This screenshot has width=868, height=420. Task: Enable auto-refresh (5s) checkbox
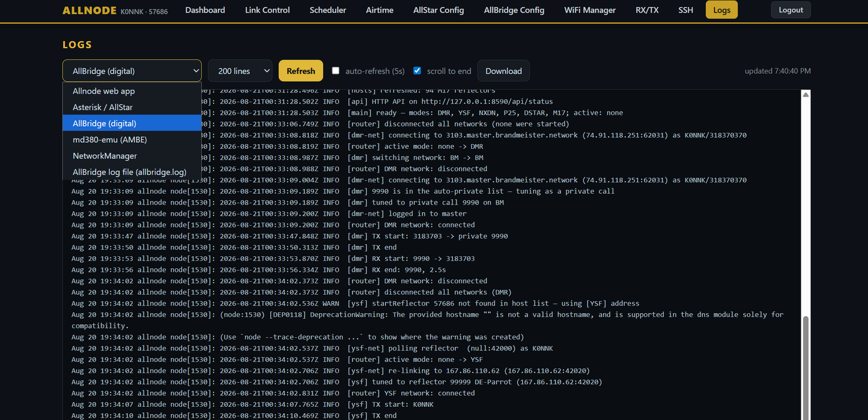[336, 71]
